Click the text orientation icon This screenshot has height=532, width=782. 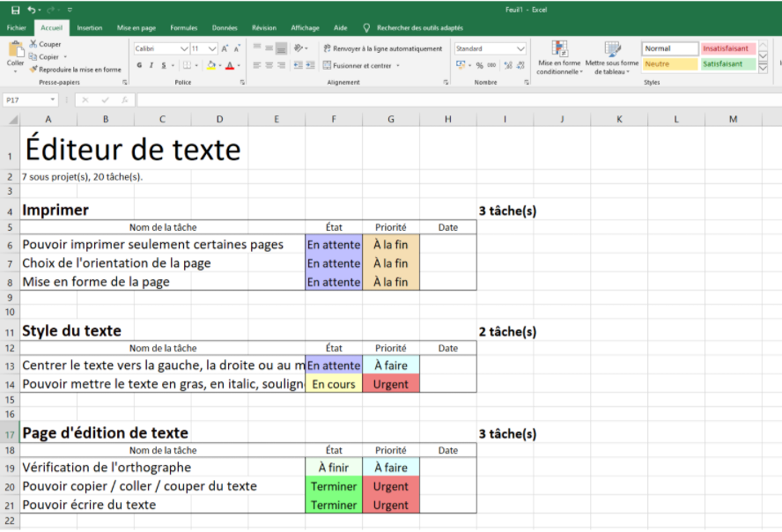pos(299,48)
